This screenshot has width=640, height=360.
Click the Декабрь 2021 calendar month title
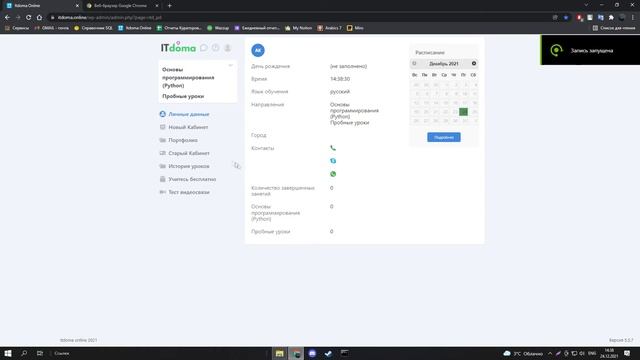pyautogui.click(x=444, y=64)
